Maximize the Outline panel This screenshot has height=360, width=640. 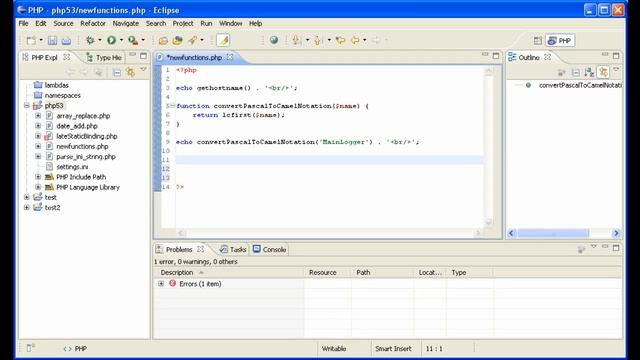pyautogui.click(x=616, y=56)
